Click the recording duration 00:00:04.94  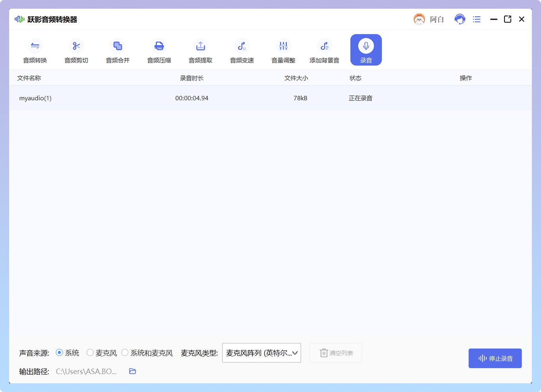point(192,98)
